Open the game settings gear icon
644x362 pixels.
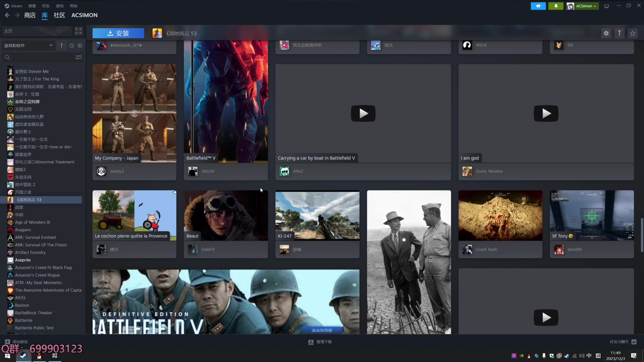click(x=606, y=33)
